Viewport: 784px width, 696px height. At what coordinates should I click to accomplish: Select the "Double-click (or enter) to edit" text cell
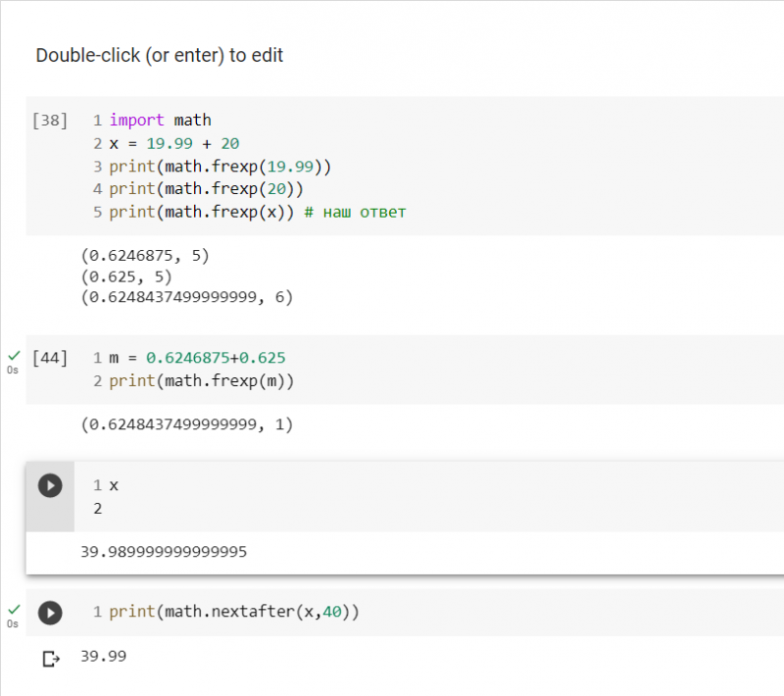(160, 56)
